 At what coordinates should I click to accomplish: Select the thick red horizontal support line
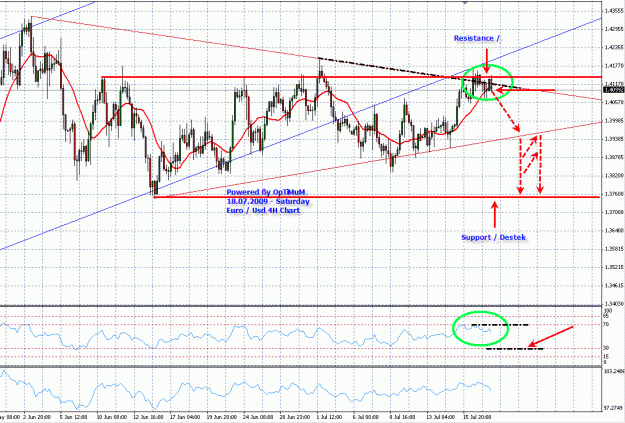377,197
